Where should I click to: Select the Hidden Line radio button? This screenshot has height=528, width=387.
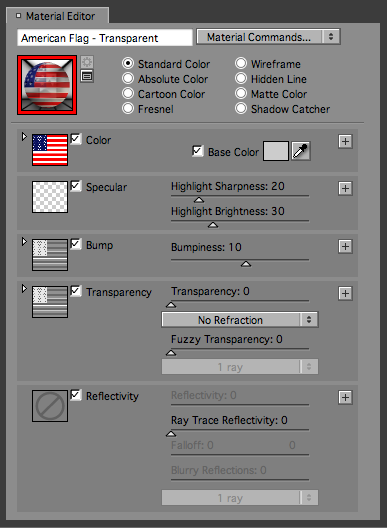(x=241, y=78)
